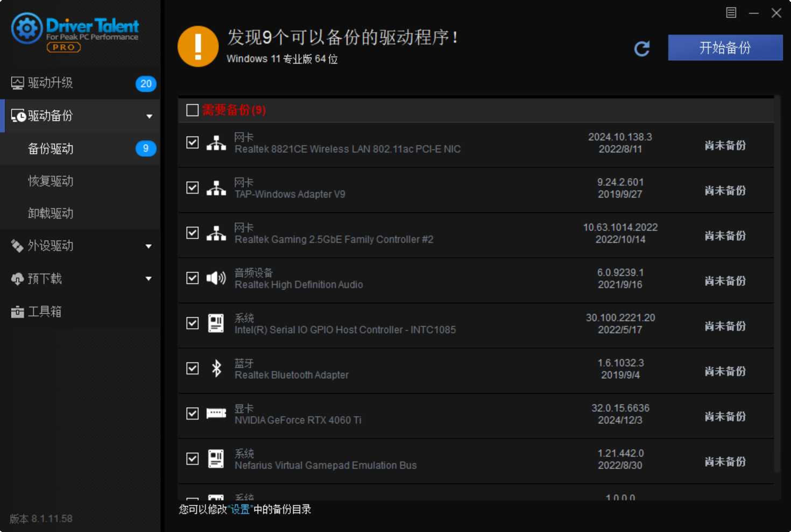Click 尚未备份 status for NVIDIA GeForce RTX
Viewport: 791px width, 532px height.
click(x=725, y=416)
